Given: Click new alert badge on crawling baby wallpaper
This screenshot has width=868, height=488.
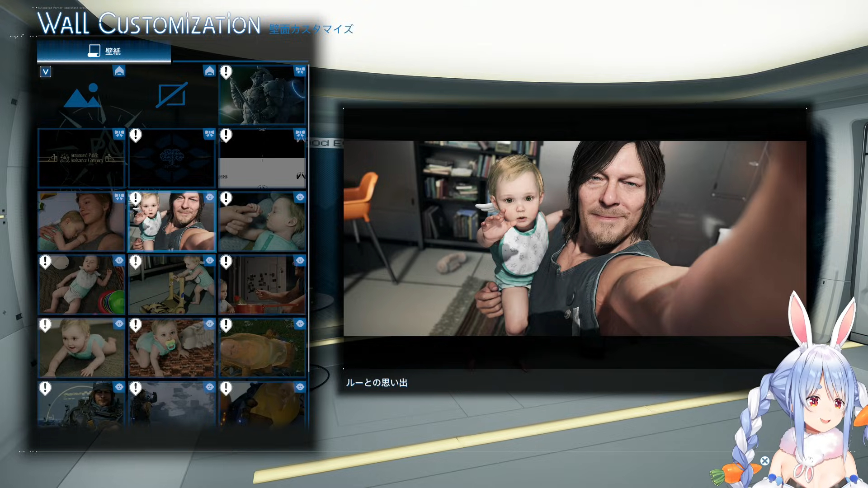Looking at the screenshot, I should click(45, 324).
